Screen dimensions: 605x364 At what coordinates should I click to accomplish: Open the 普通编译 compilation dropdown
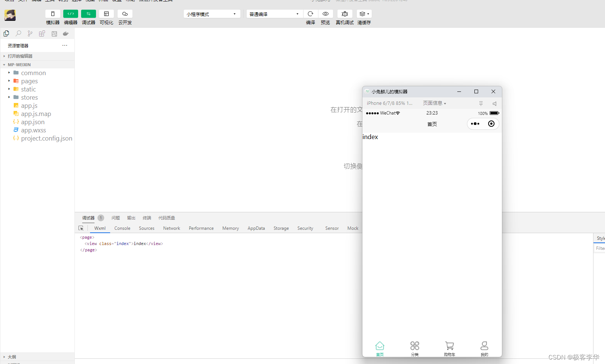click(x=274, y=14)
